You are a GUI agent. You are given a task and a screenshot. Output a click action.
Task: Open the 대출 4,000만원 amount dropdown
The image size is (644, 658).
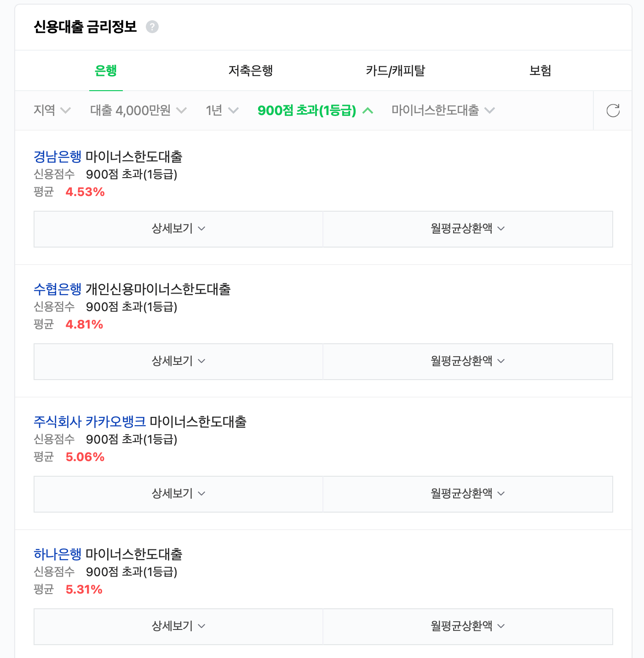pyautogui.click(x=138, y=110)
